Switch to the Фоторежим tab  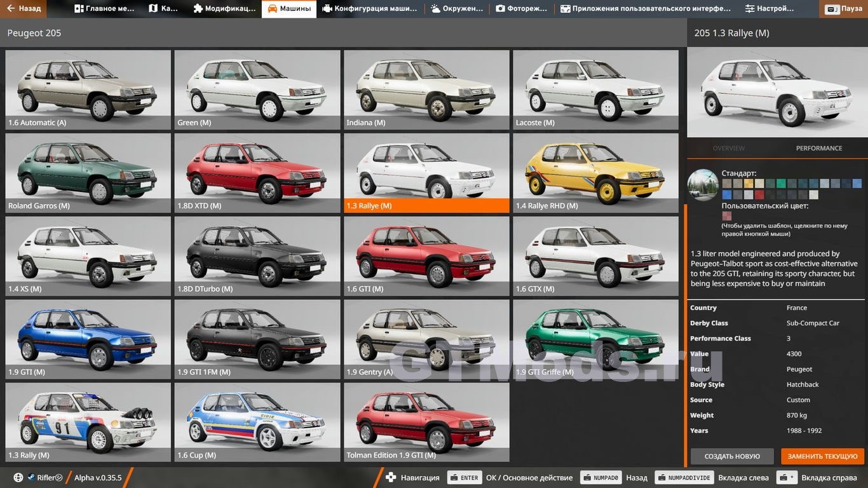pos(522,9)
